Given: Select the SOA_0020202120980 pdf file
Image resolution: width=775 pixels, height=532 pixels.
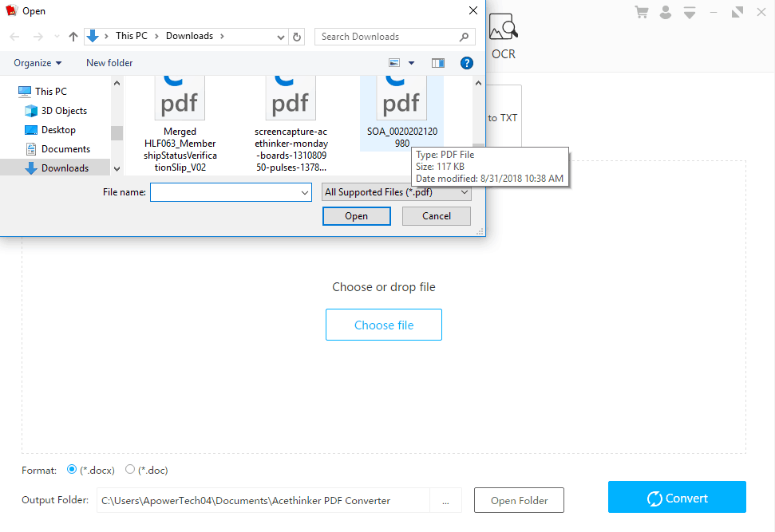Looking at the screenshot, I should point(401,113).
